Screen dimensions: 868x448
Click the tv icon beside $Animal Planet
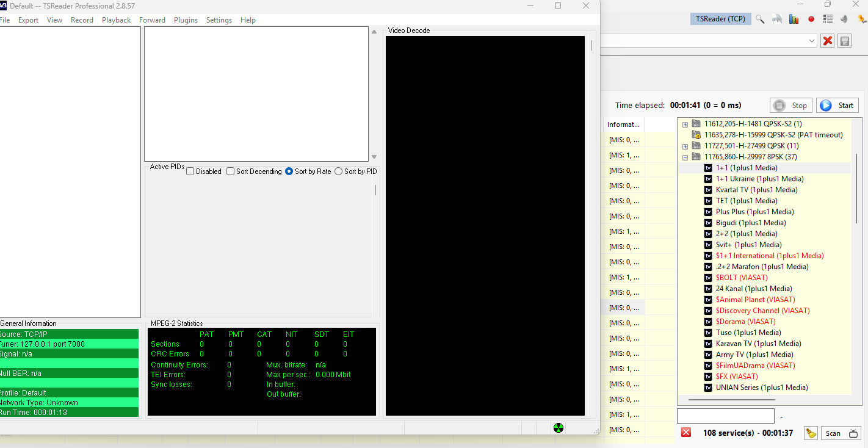[708, 300]
